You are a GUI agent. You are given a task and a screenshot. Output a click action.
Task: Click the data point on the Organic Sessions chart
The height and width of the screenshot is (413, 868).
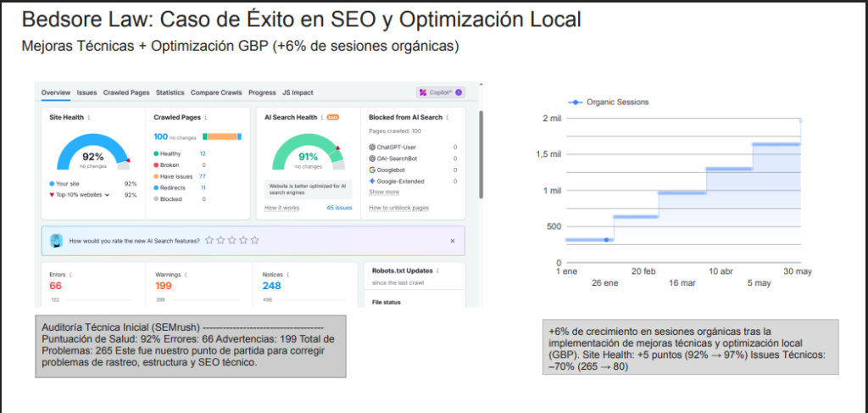605,240
